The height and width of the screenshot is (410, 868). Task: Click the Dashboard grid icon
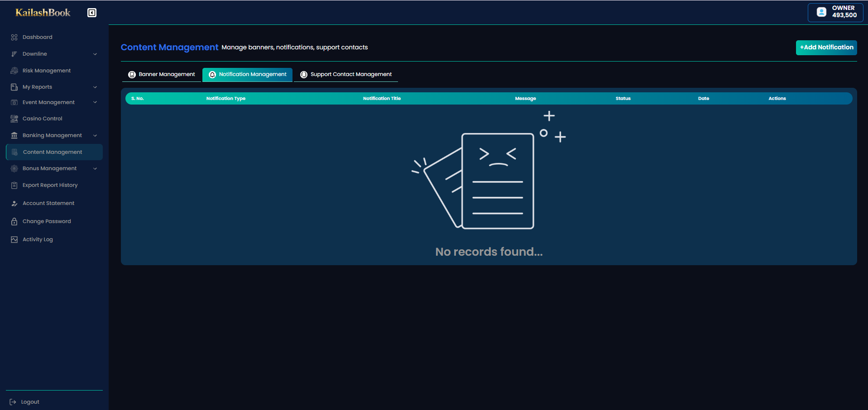pos(14,37)
